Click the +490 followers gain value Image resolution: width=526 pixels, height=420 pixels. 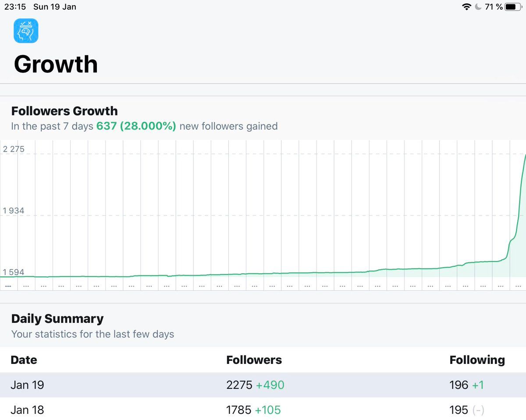pyautogui.click(x=270, y=385)
